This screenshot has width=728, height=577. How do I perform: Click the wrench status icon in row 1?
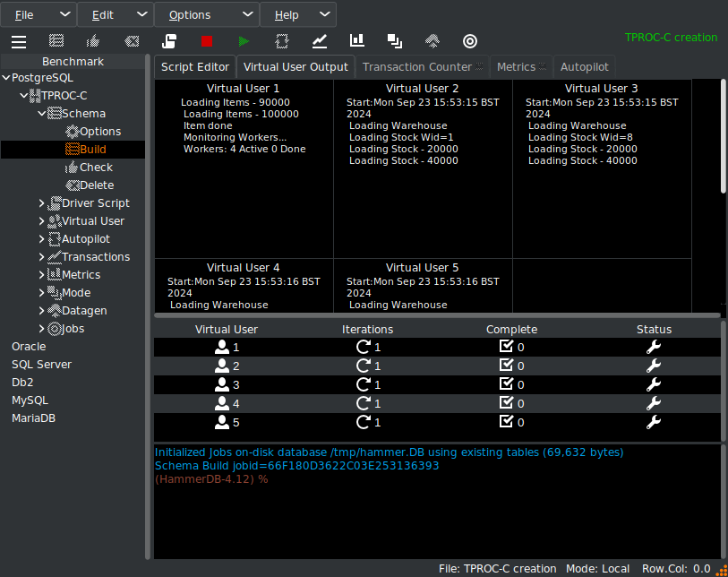(654, 347)
